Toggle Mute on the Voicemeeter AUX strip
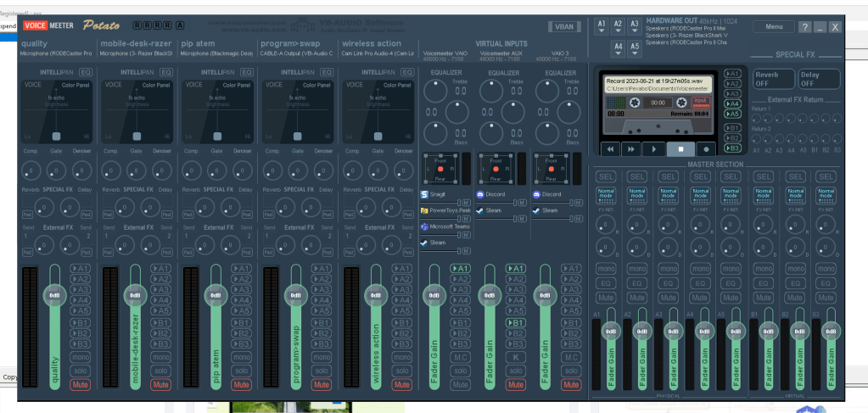This screenshot has width=868, height=413. [515, 384]
